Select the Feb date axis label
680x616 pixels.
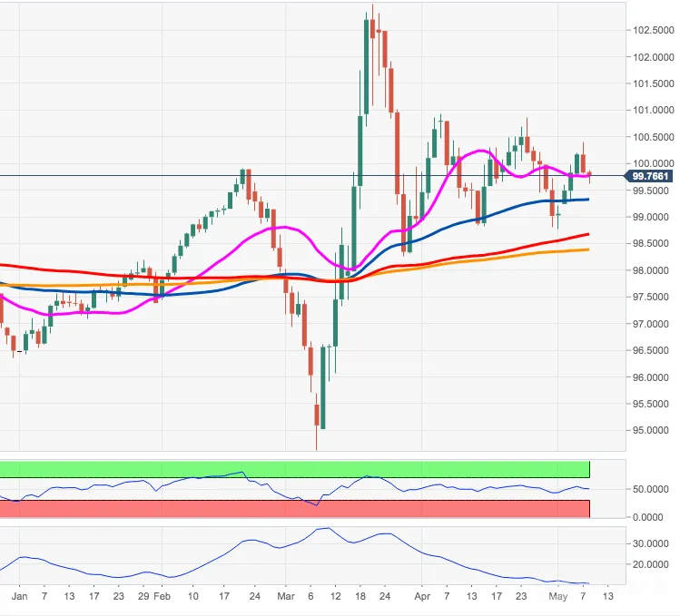coord(162,596)
